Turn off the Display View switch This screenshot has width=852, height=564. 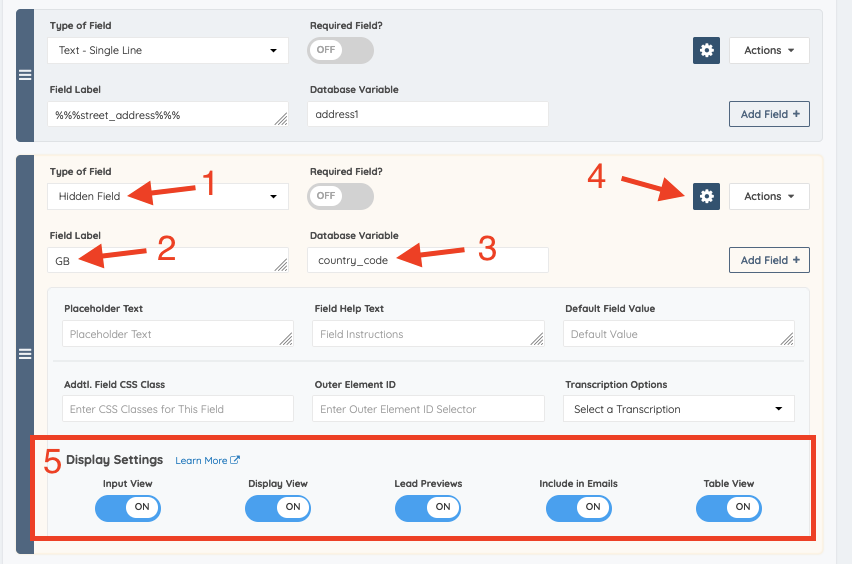click(x=278, y=507)
